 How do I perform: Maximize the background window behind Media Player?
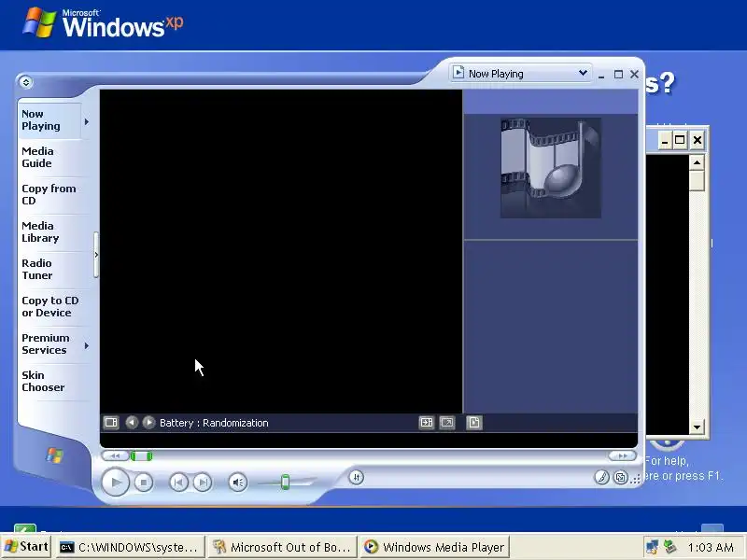coord(680,141)
